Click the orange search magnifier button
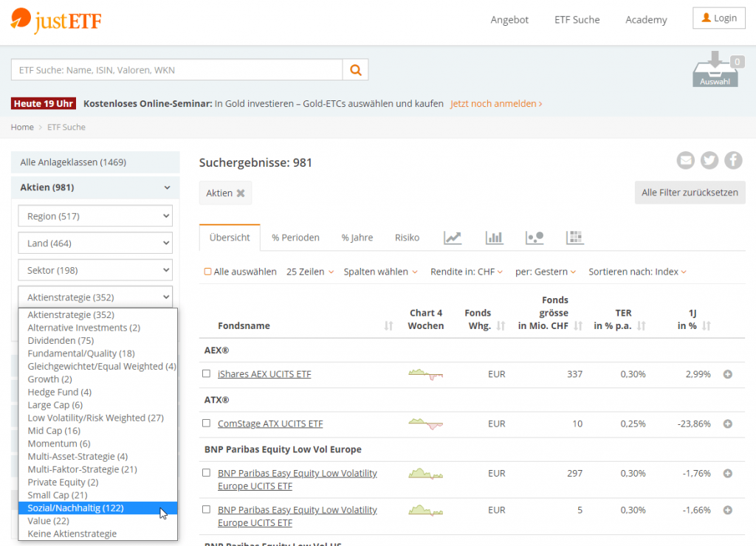756x546 pixels. (x=355, y=70)
